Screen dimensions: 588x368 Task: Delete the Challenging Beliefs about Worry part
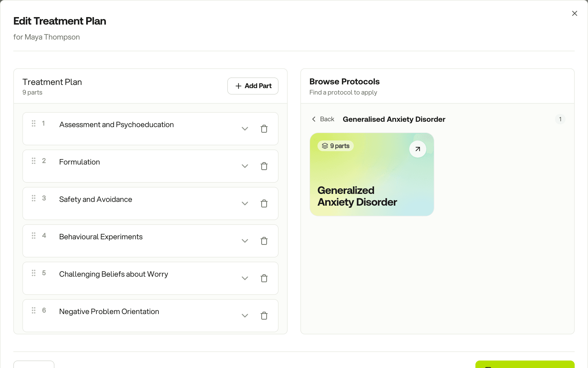(264, 278)
